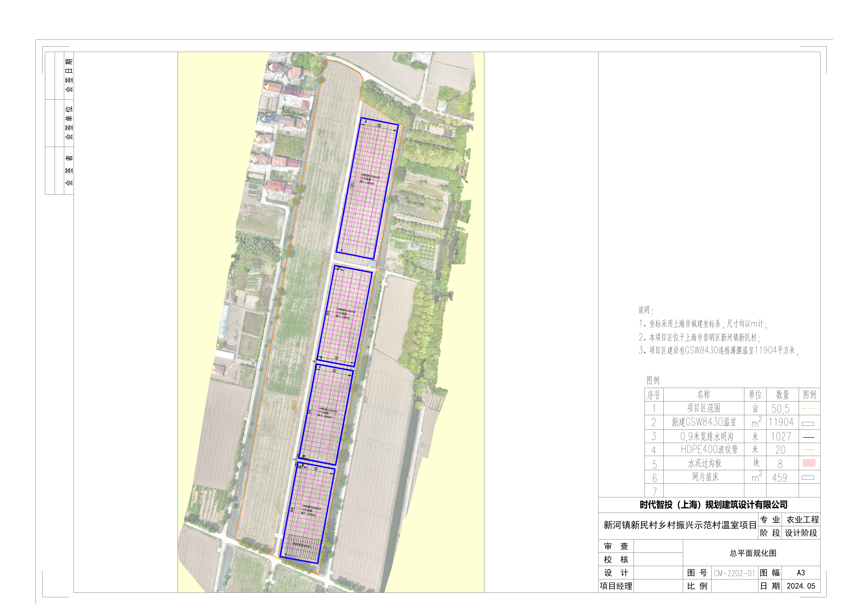The height and width of the screenshot is (614, 868).
Task: Click the 260.8 orange dimension label
Action: tap(294, 405)
